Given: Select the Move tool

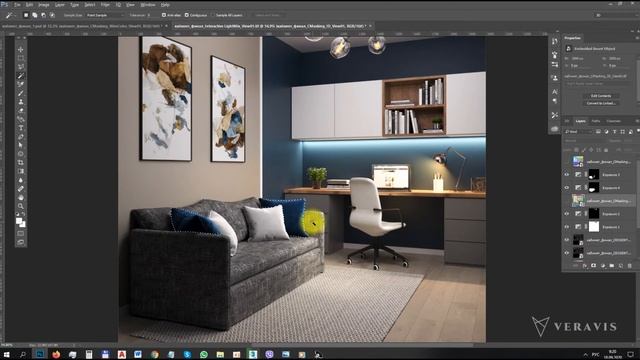Looking at the screenshot, I should click(x=20, y=49).
